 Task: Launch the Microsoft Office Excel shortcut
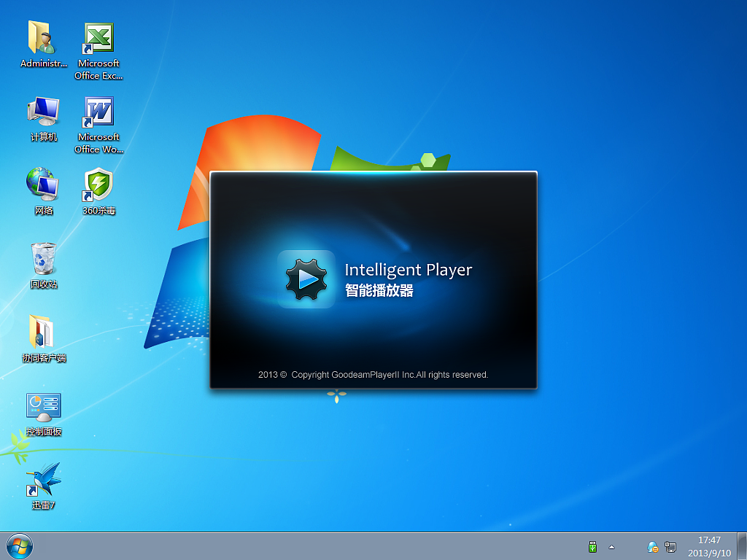tap(98, 50)
